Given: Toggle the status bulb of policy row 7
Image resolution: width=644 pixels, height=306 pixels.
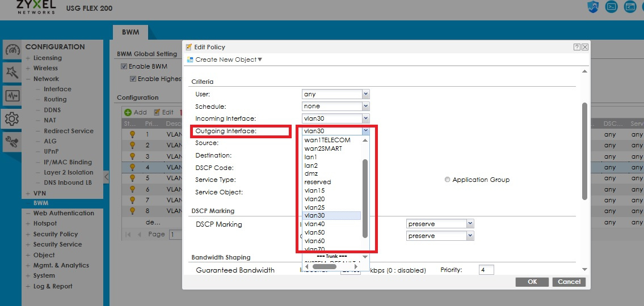Looking at the screenshot, I should point(132,200).
